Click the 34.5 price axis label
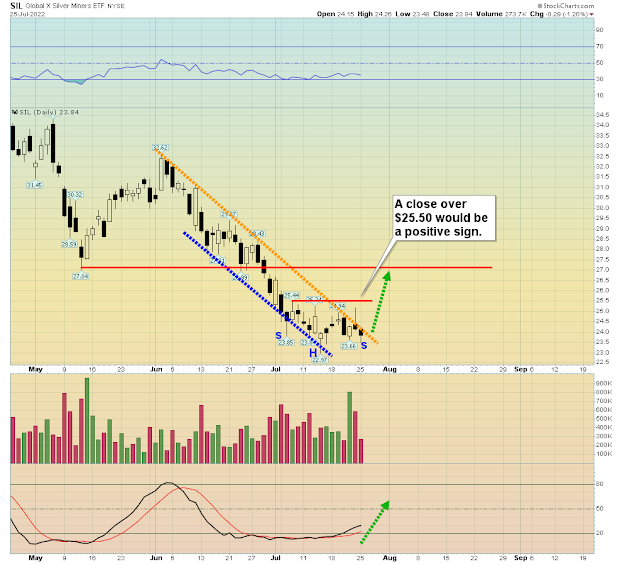This screenshot has width=622, height=564. click(x=602, y=115)
